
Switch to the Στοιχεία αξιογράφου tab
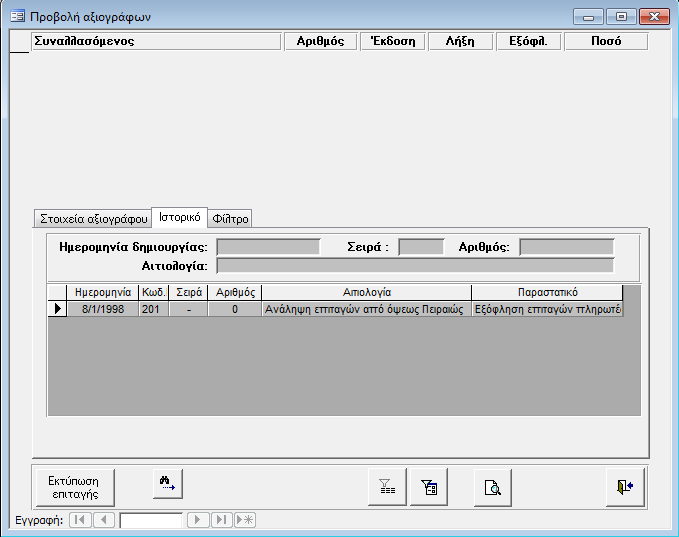[92, 218]
